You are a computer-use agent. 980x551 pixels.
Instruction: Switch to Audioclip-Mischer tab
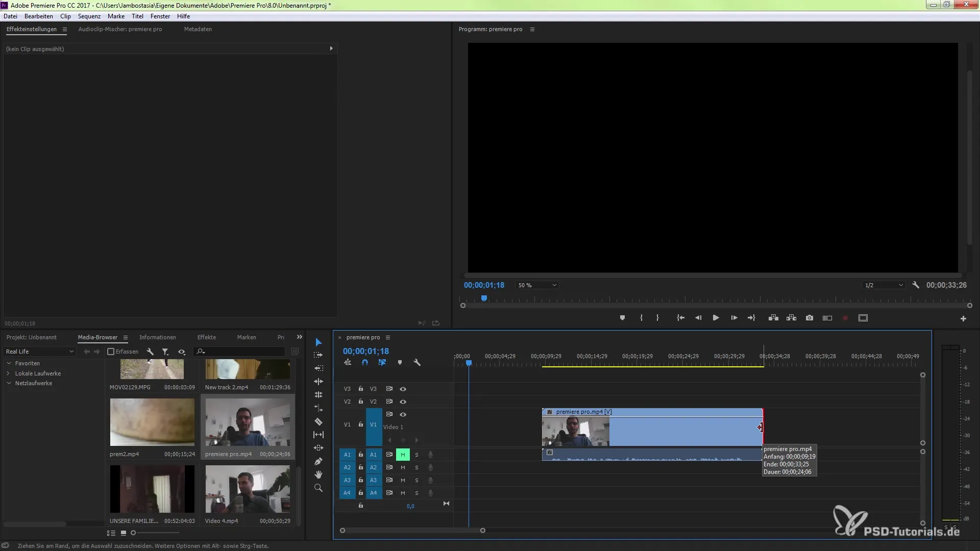point(120,29)
